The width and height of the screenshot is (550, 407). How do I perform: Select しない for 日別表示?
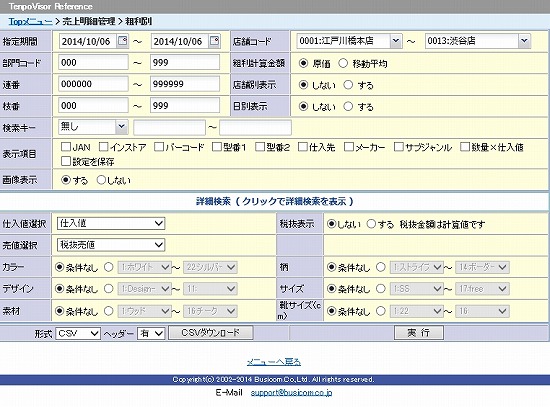(x=303, y=106)
